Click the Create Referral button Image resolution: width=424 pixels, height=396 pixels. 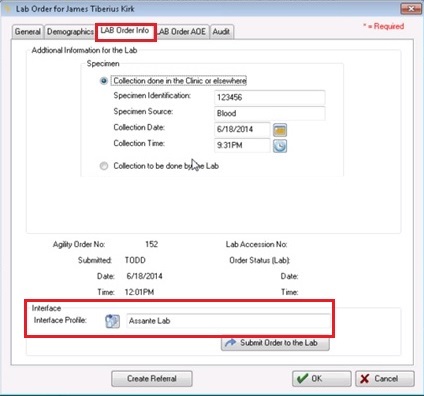tap(152, 379)
